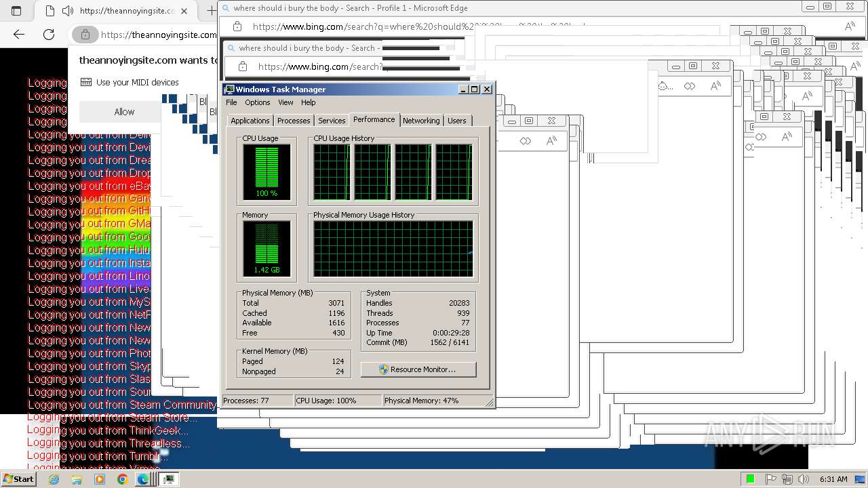This screenshot has width=868, height=488.
Task: Click the CPU Usage 100 % gauge
Action: [x=267, y=172]
